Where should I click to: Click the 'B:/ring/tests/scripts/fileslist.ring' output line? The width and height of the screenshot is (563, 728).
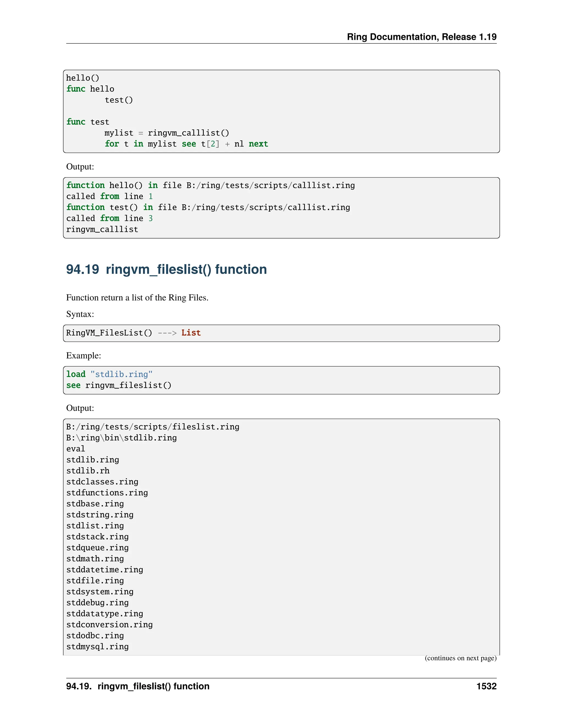point(153,427)
